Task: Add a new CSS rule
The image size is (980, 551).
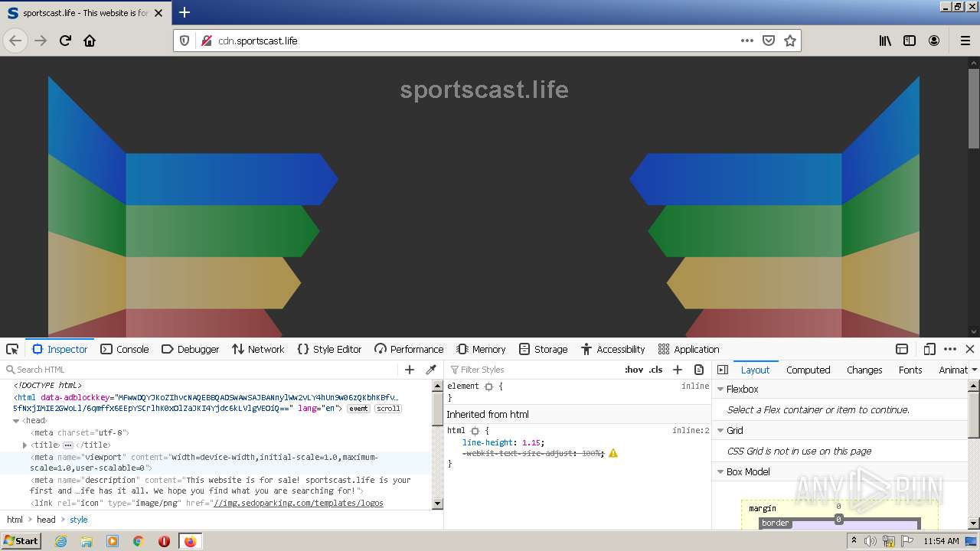Action: click(x=678, y=370)
